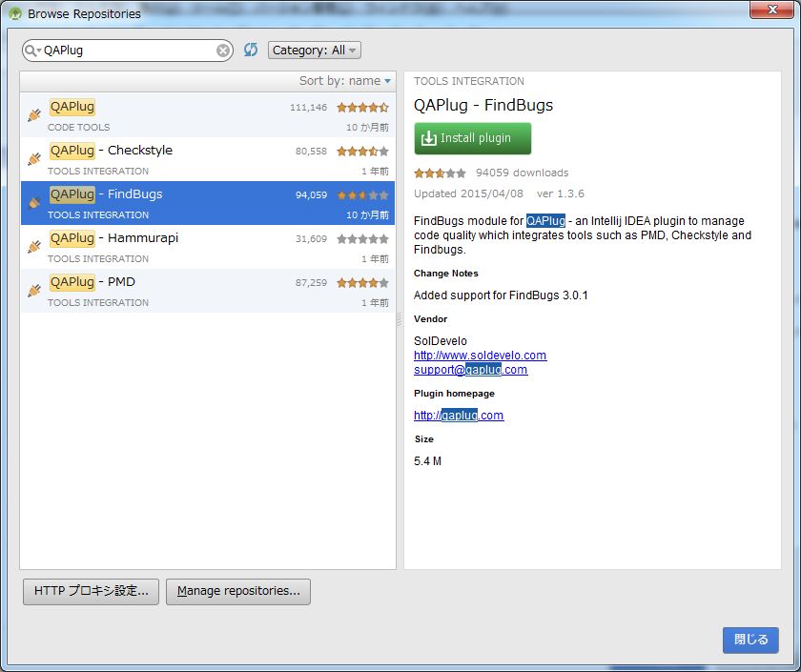Click 'ver 1.3.6' version text

coord(561,194)
